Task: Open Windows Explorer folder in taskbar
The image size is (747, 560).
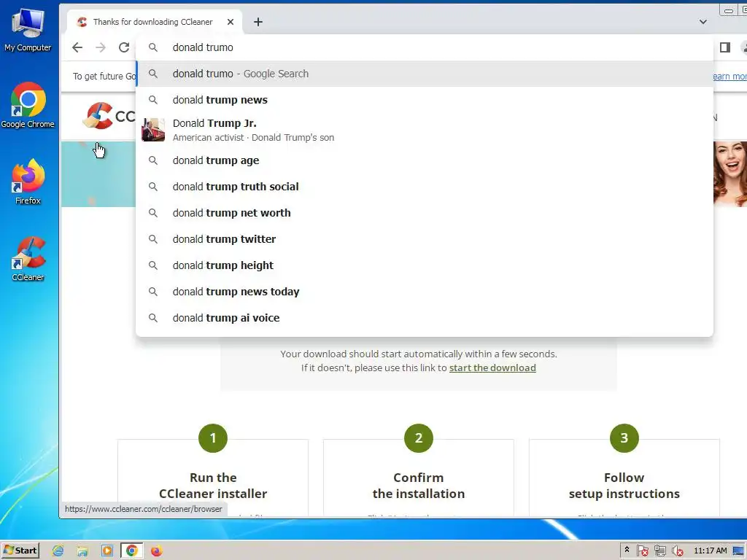Action: point(82,551)
